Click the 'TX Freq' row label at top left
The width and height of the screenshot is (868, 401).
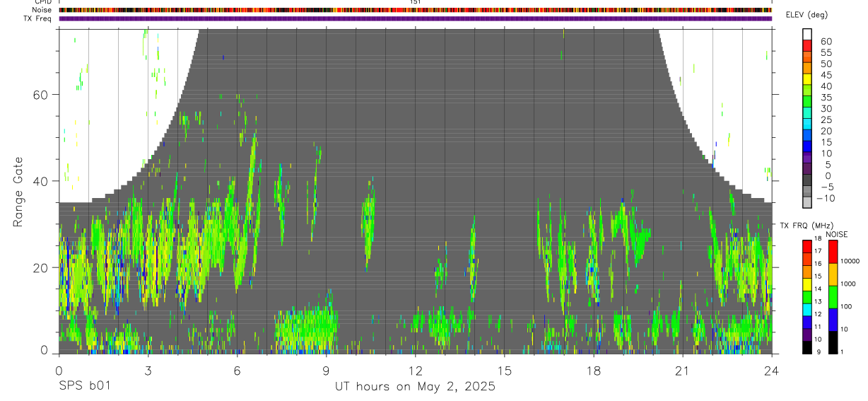click(38, 18)
